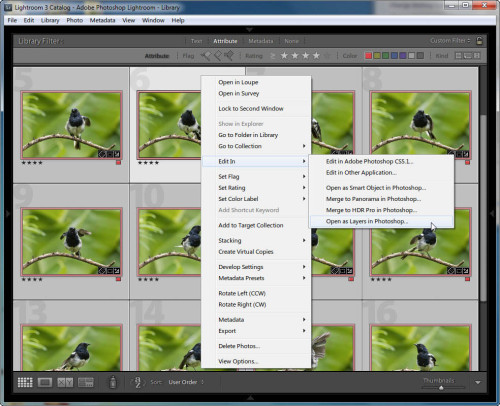Switch Library Filter to Text tab
Screen dimensions: 500x406
pyautogui.click(x=196, y=41)
